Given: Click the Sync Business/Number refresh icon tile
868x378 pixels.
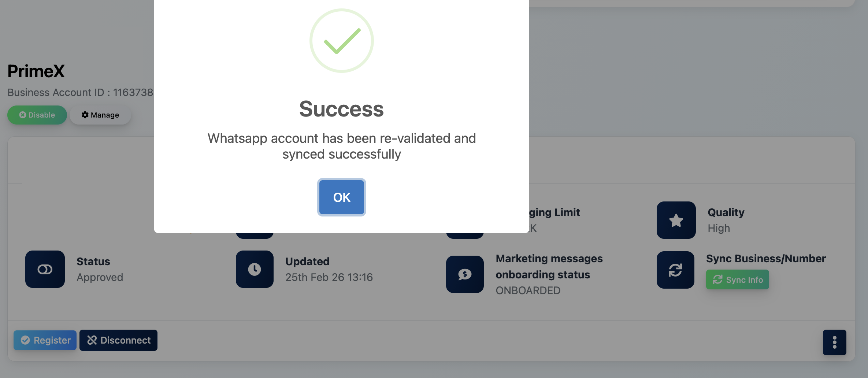Looking at the screenshot, I should pyautogui.click(x=675, y=270).
